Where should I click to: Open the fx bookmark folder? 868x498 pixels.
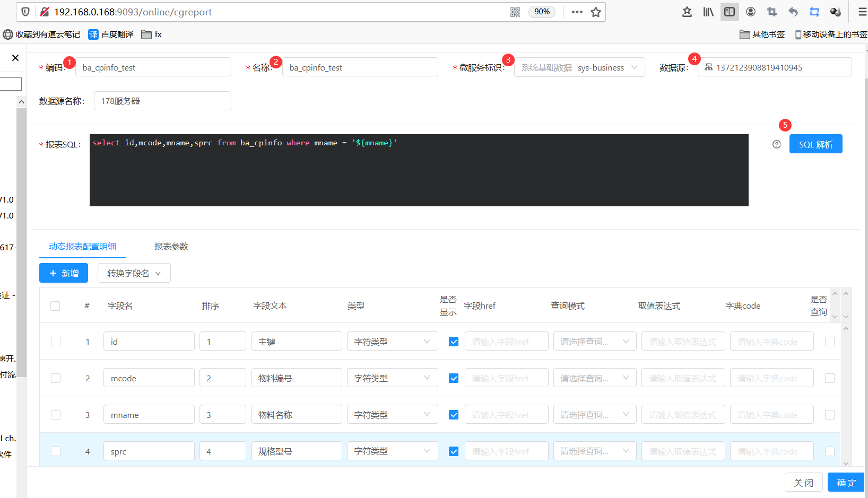152,34
